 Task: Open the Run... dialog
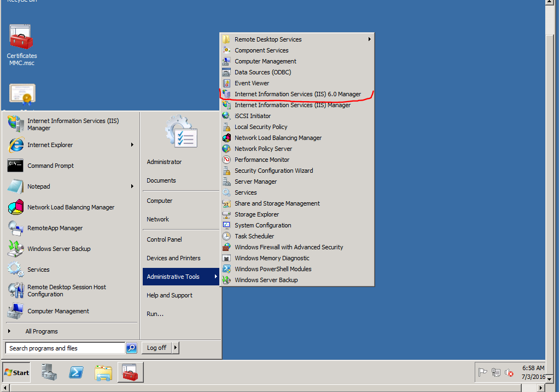click(x=155, y=314)
